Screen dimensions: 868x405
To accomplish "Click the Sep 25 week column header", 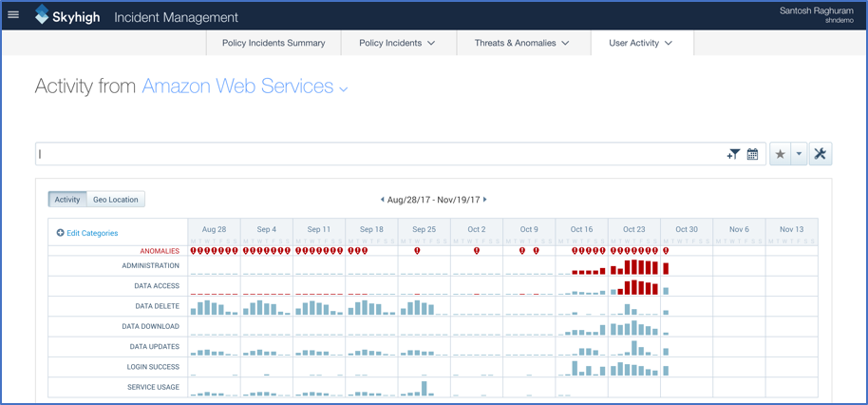I will (x=425, y=229).
